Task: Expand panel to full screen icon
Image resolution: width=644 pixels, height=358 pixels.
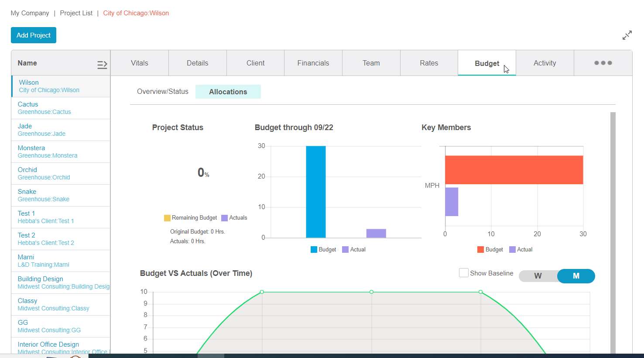Action: point(627,35)
